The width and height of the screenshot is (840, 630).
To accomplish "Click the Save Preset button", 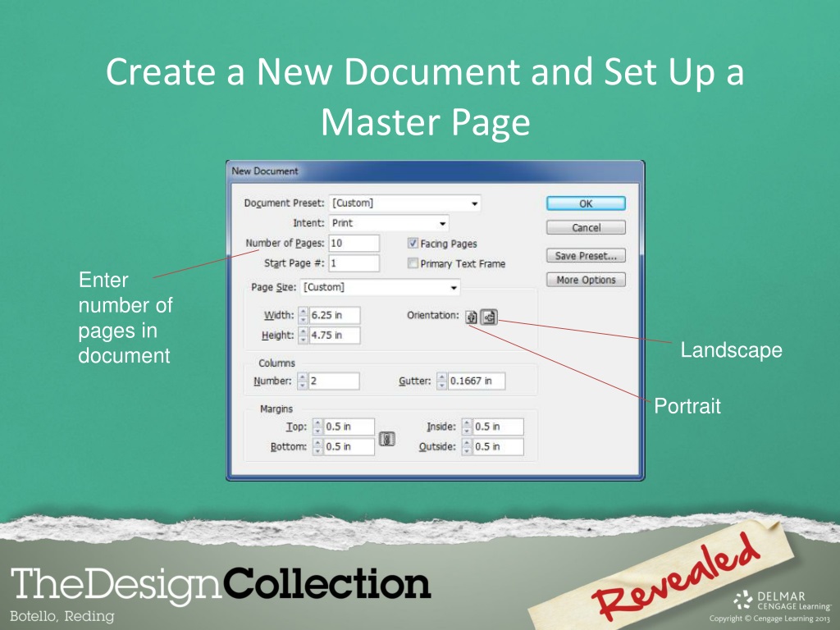I will pos(586,256).
